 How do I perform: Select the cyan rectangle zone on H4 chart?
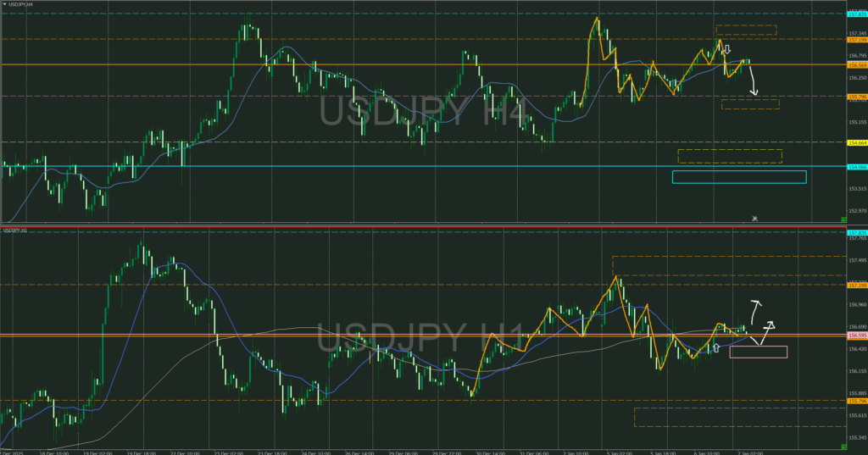point(738,177)
